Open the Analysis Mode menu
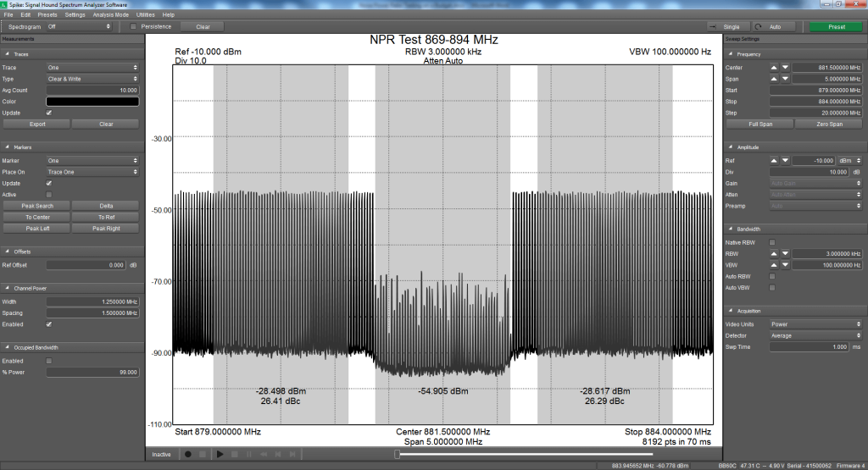Viewport: 868px width, 470px height. click(x=110, y=14)
